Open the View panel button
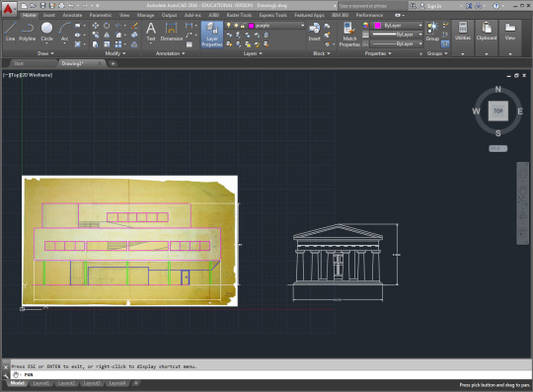Image resolution: width=533 pixels, height=392 pixels. [x=510, y=38]
